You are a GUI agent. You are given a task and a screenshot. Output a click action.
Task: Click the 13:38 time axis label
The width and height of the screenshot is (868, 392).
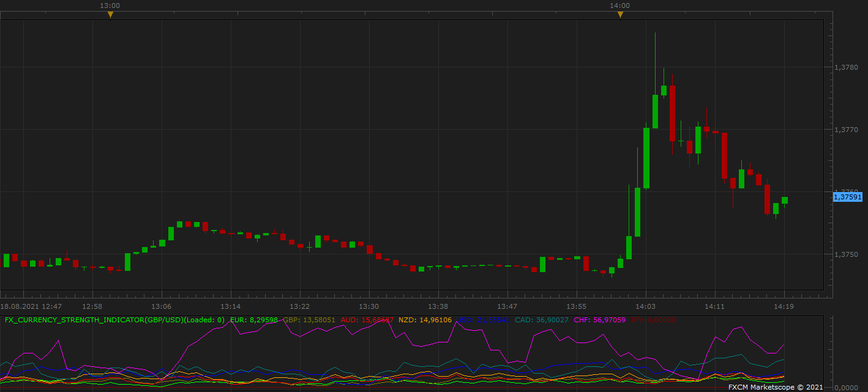point(438,306)
